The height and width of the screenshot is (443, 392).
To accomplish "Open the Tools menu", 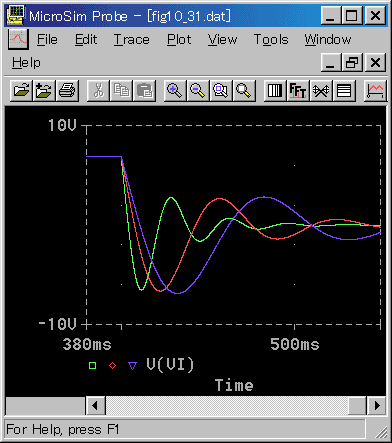I will click(x=271, y=40).
